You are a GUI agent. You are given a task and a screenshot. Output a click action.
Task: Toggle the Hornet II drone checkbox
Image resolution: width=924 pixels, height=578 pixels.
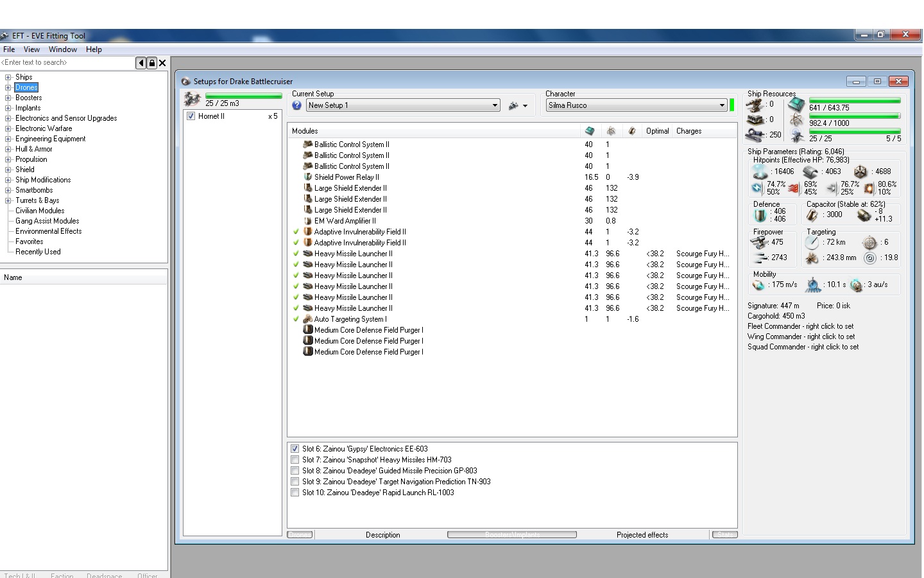pos(191,116)
